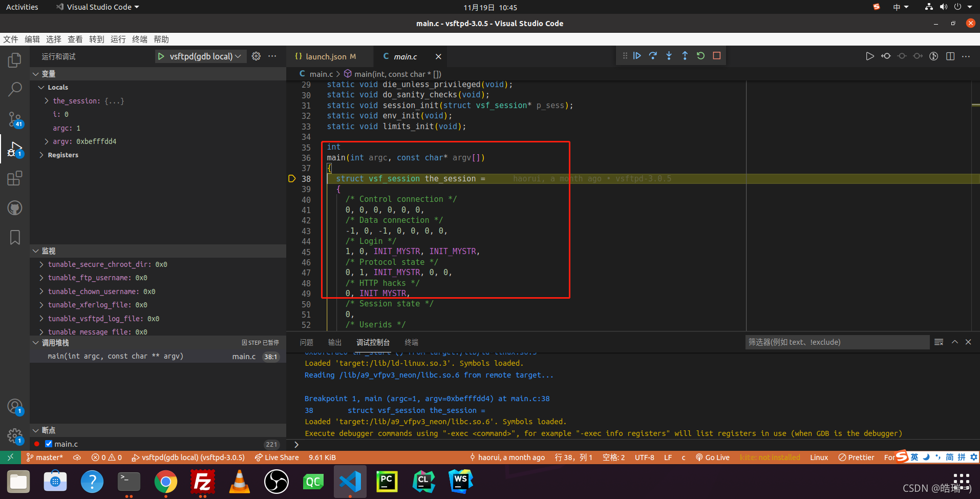
Task: Click Step Into in the debug toolbar
Action: [x=669, y=56]
